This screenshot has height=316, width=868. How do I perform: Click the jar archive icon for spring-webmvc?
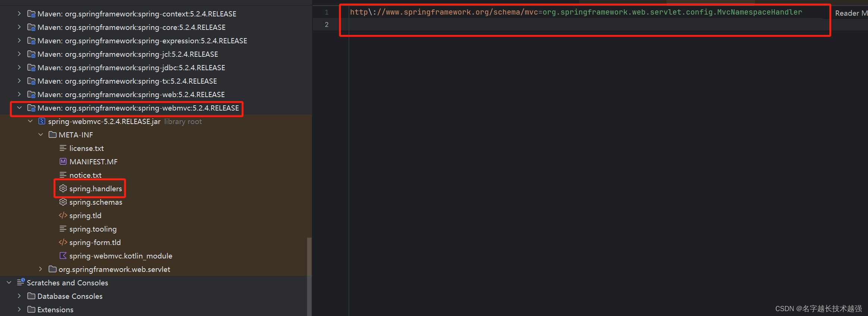42,121
